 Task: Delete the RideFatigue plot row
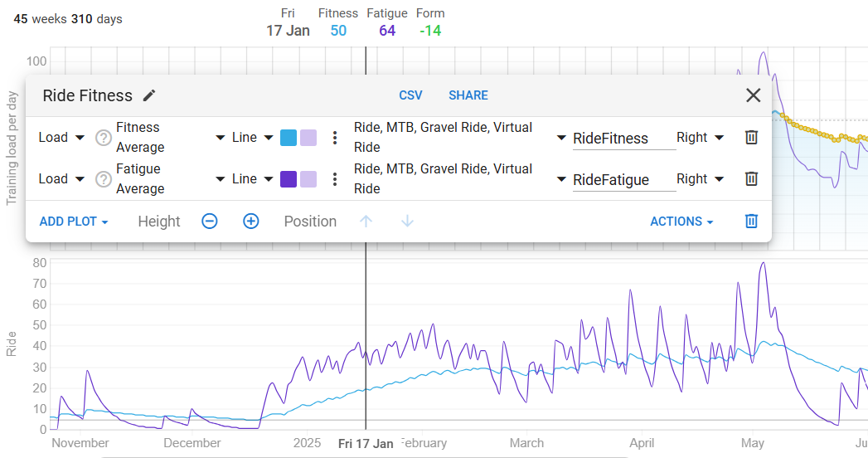[x=751, y=178]
